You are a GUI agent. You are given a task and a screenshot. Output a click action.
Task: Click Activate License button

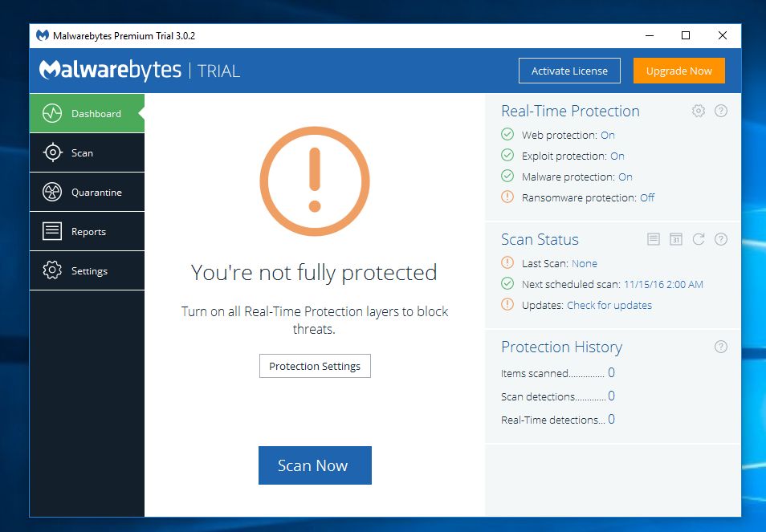coord(569,71)
